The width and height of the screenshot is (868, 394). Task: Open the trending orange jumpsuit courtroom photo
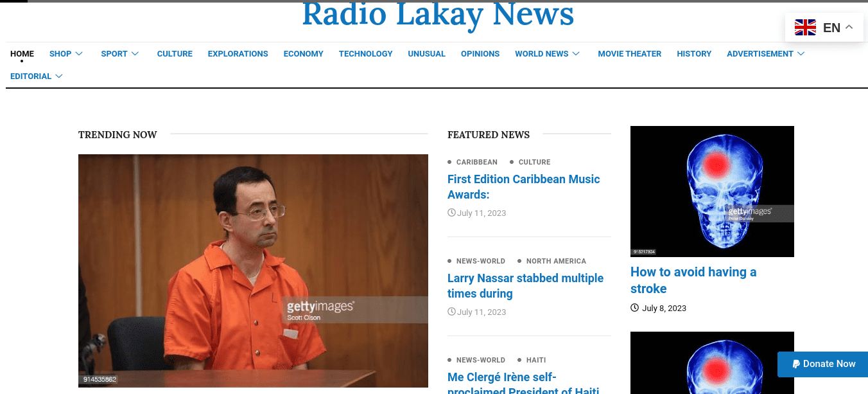coord(253,271)
